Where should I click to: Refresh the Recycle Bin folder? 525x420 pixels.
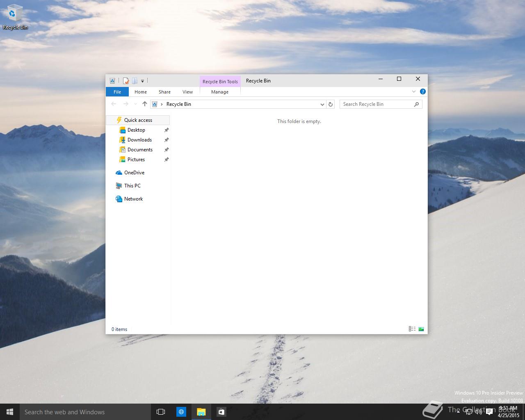click(x=331, y=104)
